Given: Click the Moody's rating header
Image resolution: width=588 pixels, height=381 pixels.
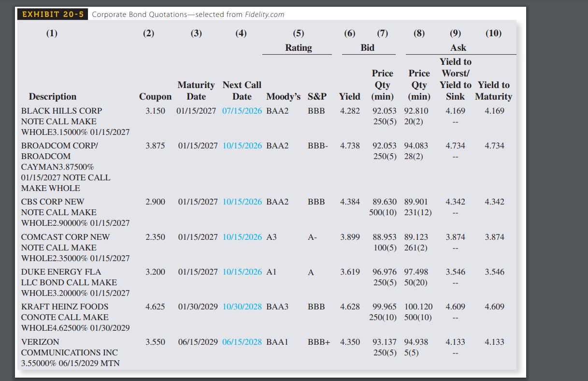Looking at the screenshot, I should [283, 96].
